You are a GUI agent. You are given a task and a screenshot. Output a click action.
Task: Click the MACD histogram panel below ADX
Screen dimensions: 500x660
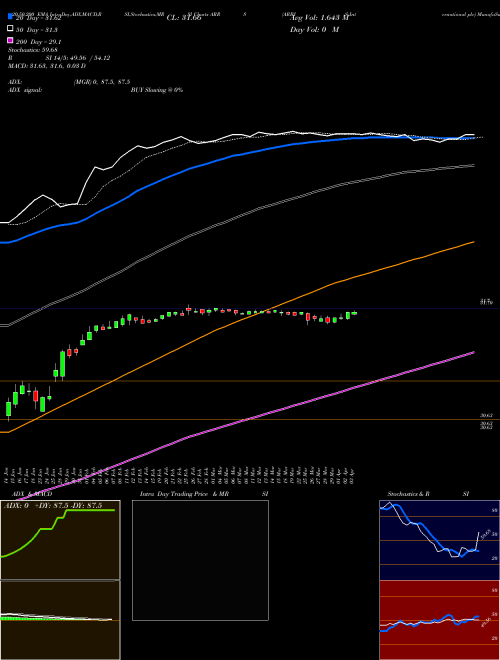tap(60, 620)
